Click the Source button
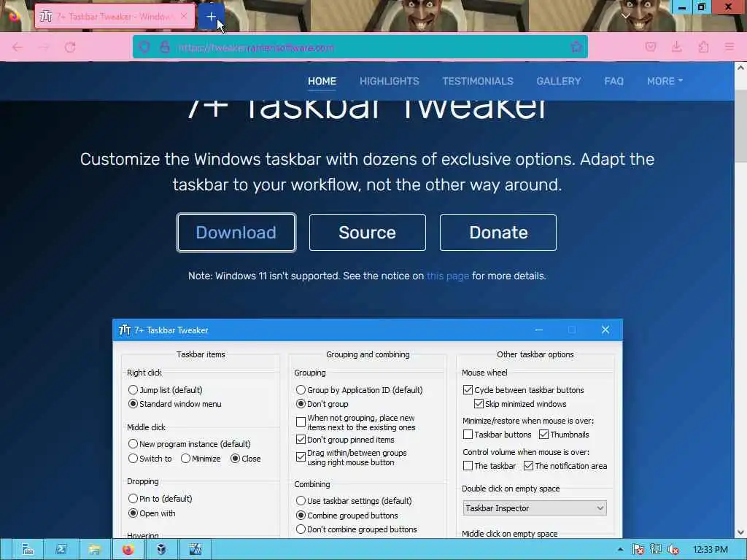The height and width of the screenshot is (560, 747). pos(368,233)
